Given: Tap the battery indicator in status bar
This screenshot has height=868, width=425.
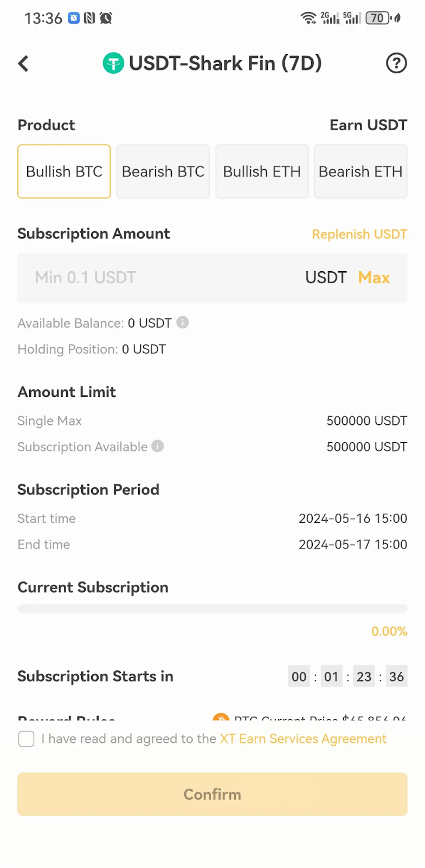Looking at the screenshot, I should 378,18.
